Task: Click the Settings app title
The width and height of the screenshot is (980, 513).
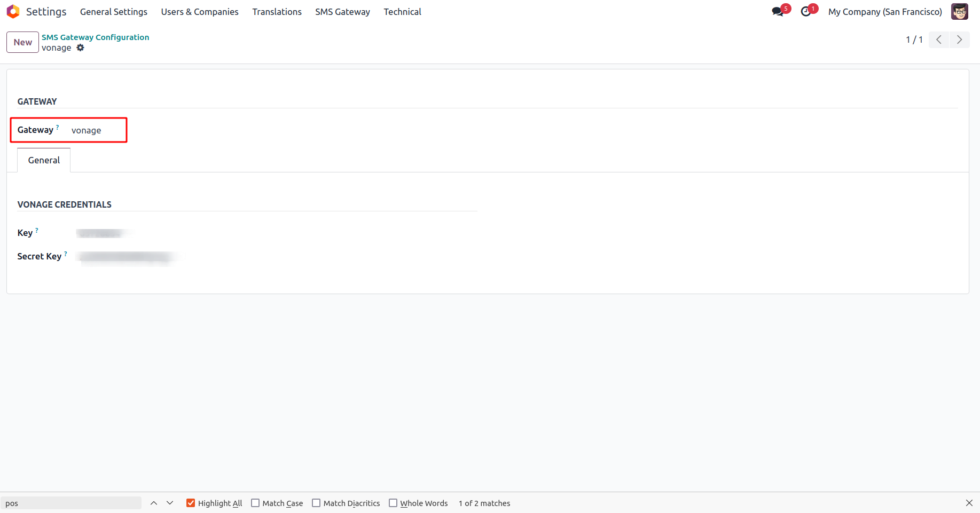Action: (x=46, y=12)
